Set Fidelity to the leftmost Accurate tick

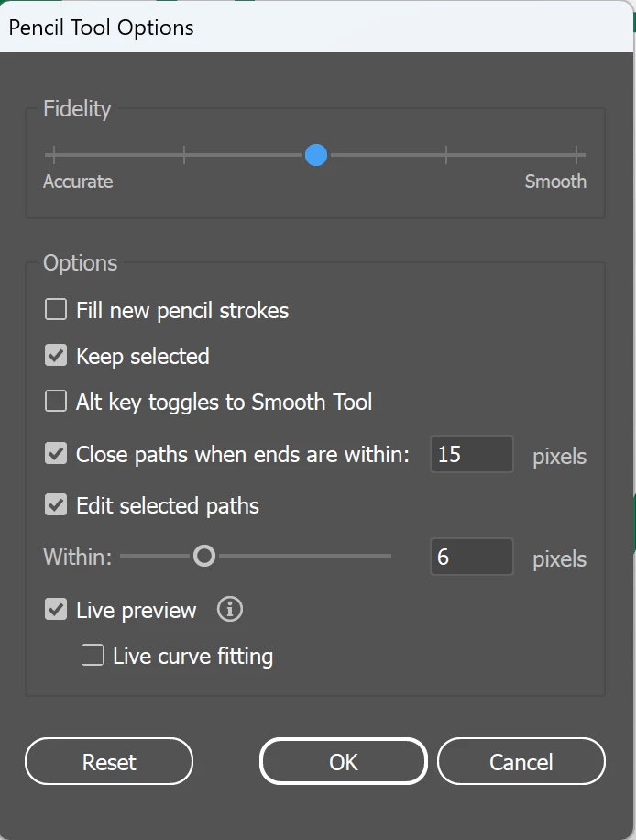(x=54, y=155)
